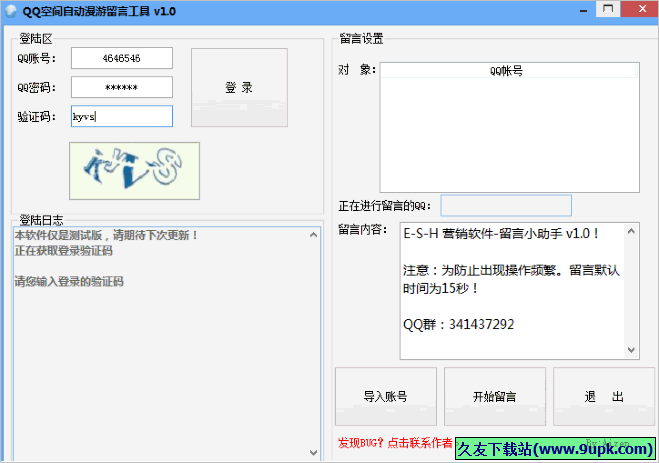Focus the QQ账号 input field
This screenshot has width=659, height=463.
tap(122, 58)
